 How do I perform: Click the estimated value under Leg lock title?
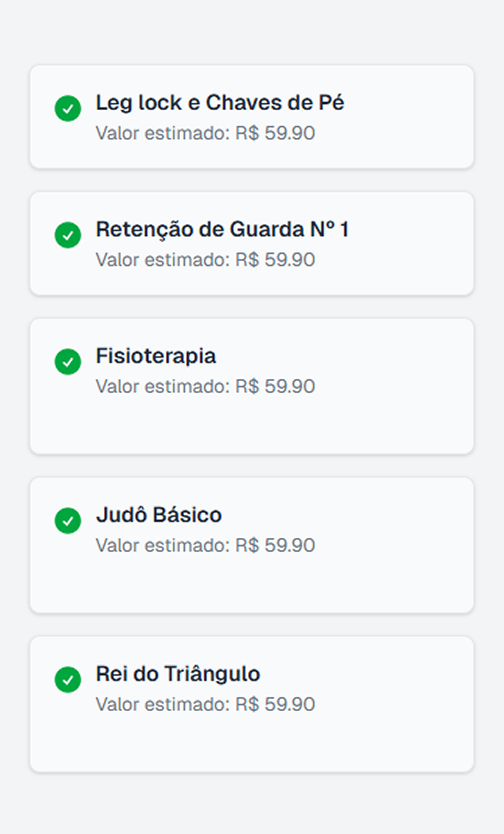[205, 133]
